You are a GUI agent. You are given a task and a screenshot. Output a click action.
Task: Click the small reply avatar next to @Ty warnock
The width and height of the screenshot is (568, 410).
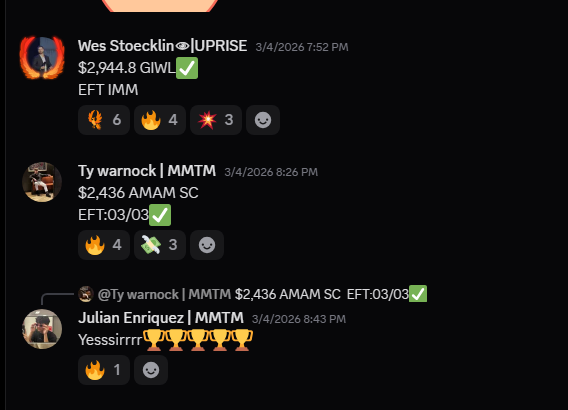coord(86,294)
